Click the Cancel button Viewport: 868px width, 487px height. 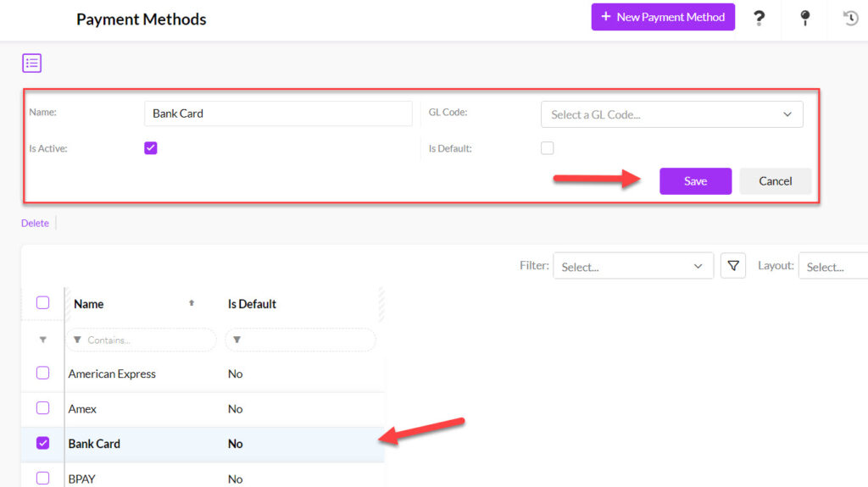(x=775, y=181)
